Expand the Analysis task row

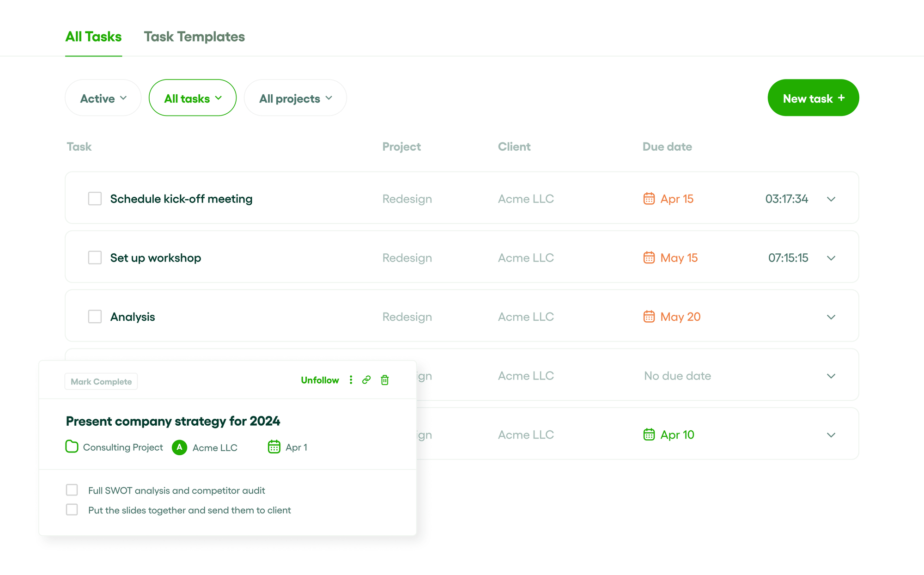831,317
